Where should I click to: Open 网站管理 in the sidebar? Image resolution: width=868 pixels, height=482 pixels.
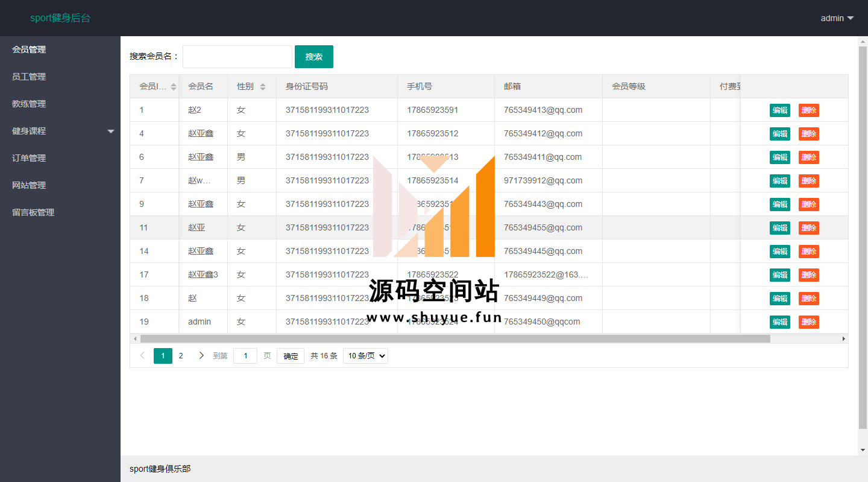tap(60, 185)
